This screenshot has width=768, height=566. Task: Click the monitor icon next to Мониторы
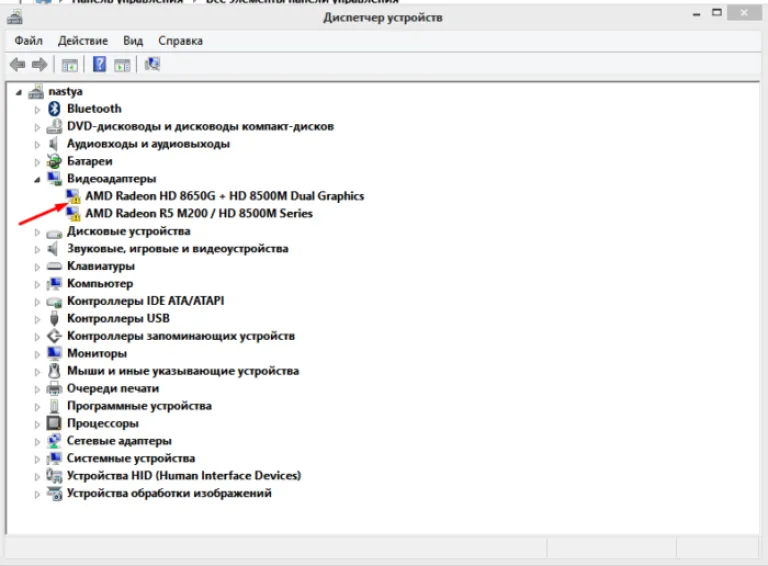coord(54,353)
